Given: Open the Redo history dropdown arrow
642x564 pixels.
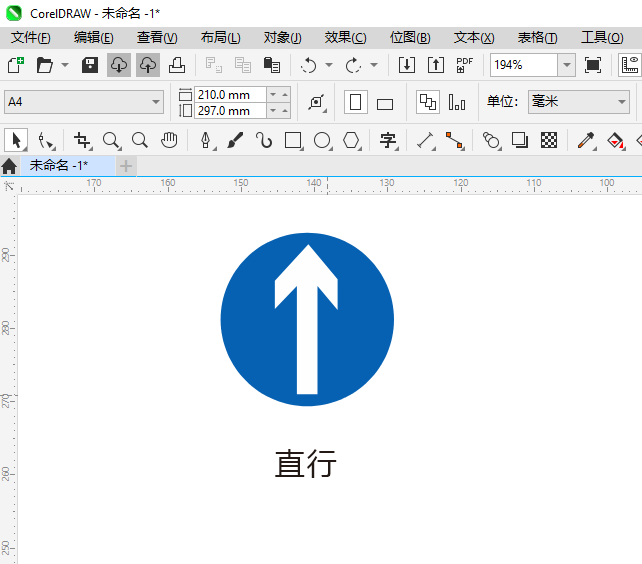Looking at the screenshot, I should [x=374, y=65].
